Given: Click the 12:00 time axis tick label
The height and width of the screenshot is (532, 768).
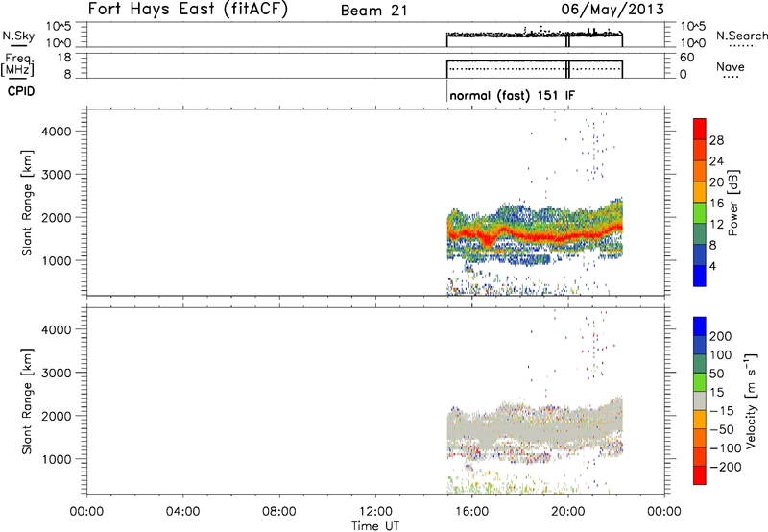Looking at the screenshot, I should (x=375, y=512).
